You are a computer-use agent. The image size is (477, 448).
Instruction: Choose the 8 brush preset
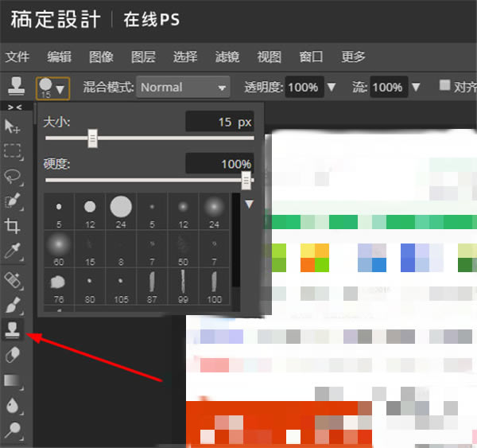click(x=121, y=249)
